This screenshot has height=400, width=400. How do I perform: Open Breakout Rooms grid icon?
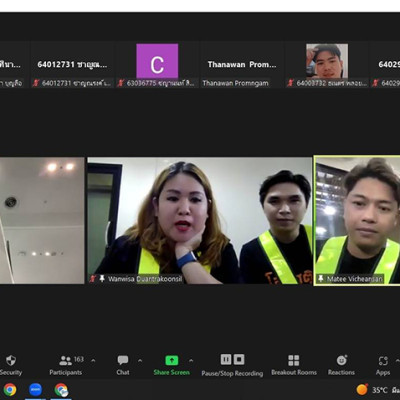pos(294,360)
